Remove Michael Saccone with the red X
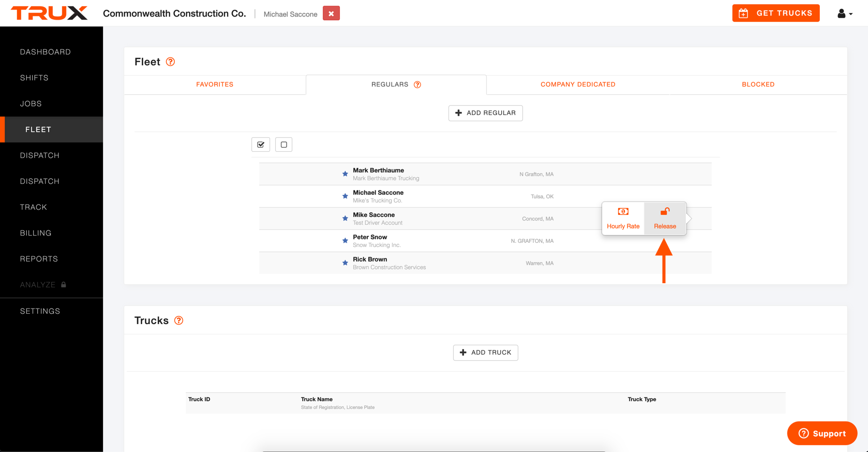This screenshot has width=868, height=452. point(331,13)
